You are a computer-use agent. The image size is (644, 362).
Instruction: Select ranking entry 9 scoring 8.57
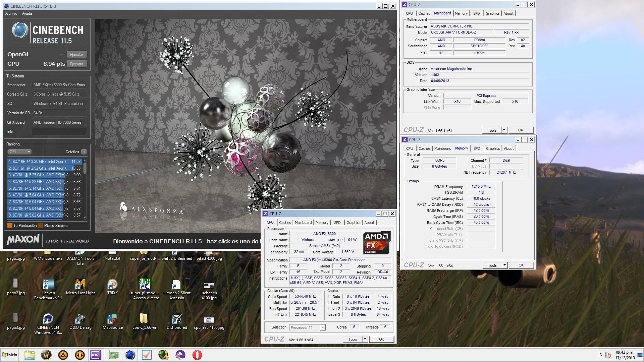click(45, 215)
